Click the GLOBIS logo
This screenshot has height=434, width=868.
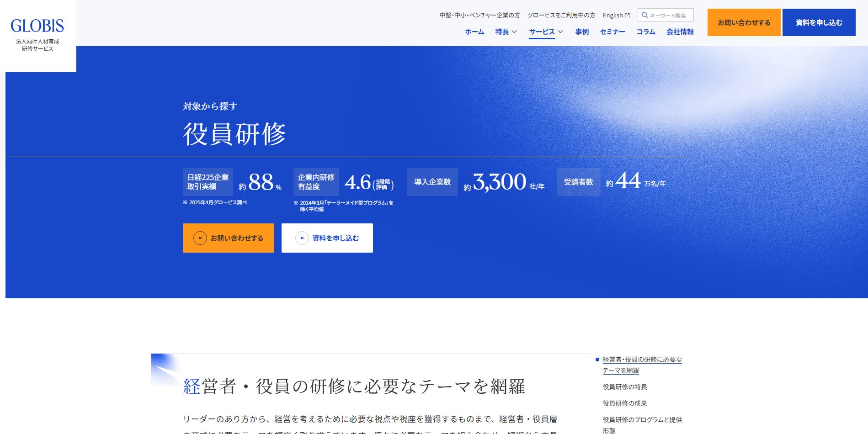pyautogui.click(x=37, y=26)
